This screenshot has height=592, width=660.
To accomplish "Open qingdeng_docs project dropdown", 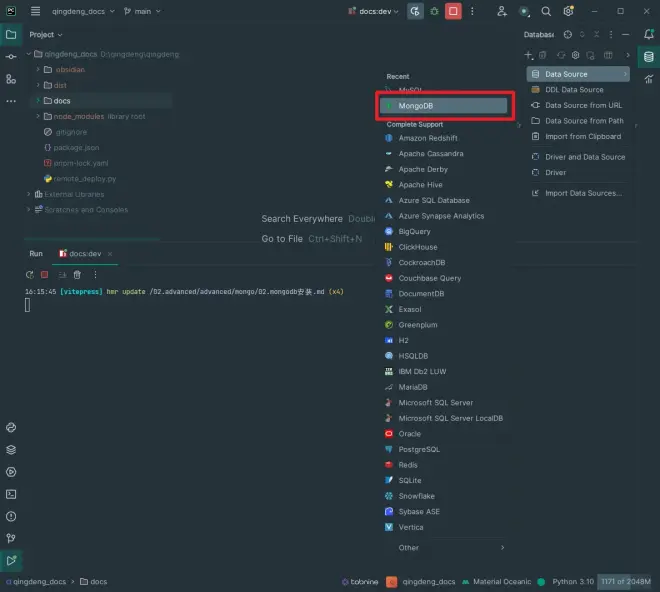I will point(83,11).
